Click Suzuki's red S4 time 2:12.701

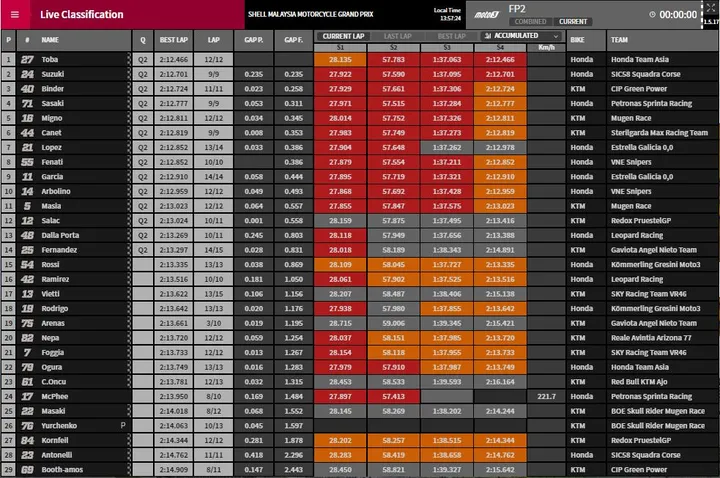pos(500,74)
